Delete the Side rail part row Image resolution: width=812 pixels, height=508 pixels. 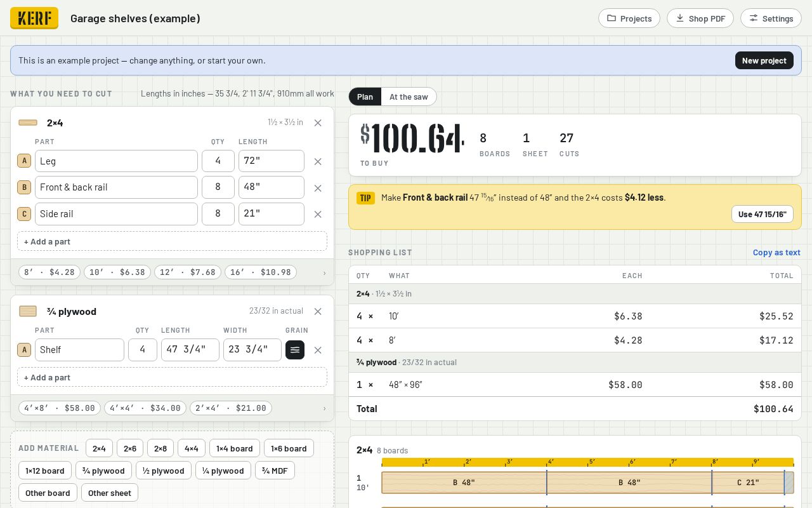(318, 214)
